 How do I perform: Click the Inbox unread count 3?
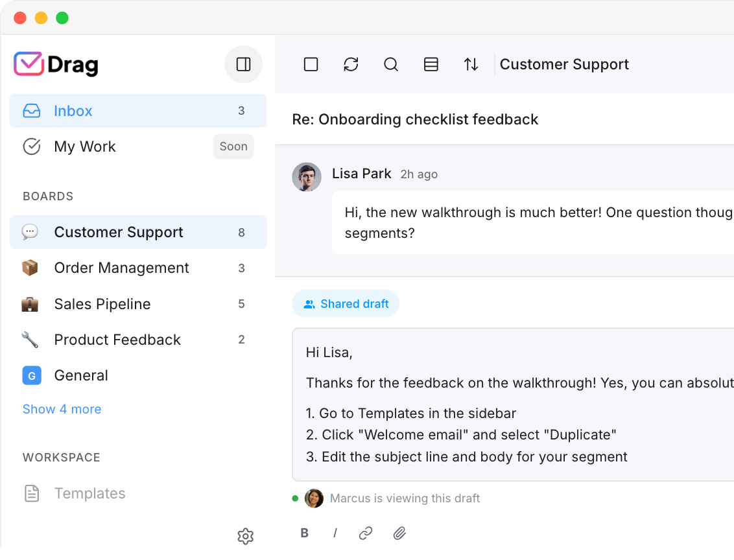[x=241, y=111]
